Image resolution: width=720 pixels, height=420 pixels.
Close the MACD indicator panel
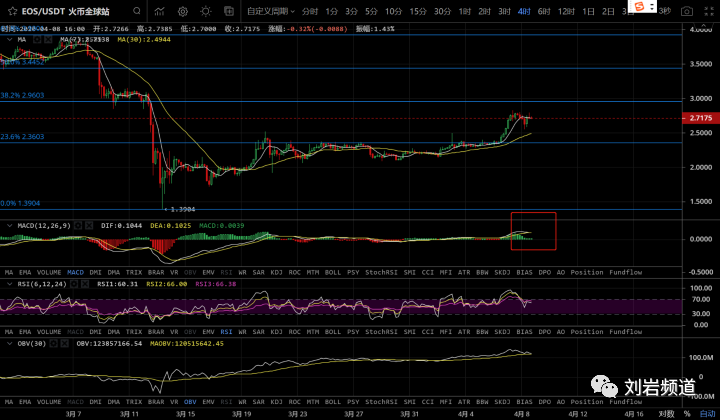click(x=89, y=225)
